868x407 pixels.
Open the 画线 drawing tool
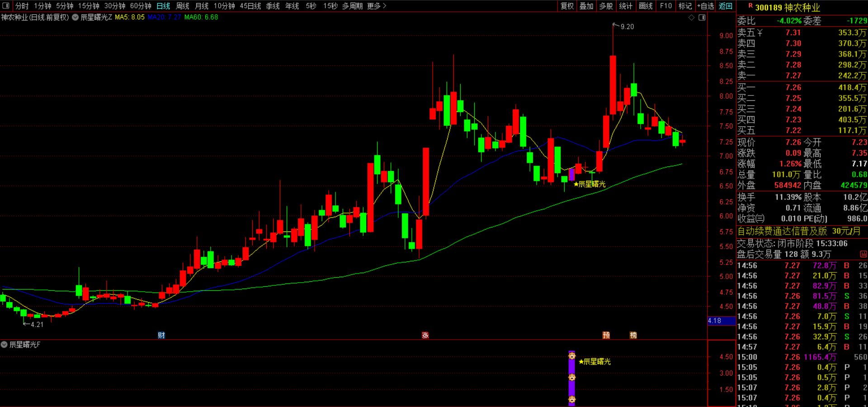646,6
